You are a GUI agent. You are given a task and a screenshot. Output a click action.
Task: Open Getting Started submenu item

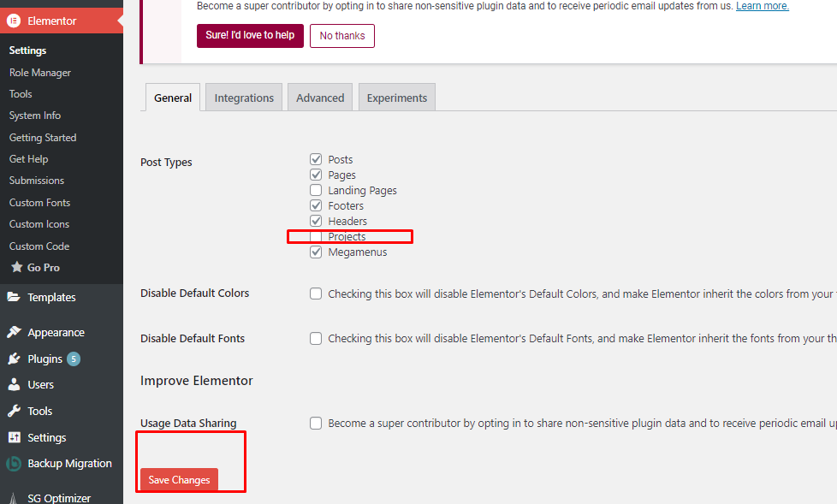[43, 138]
